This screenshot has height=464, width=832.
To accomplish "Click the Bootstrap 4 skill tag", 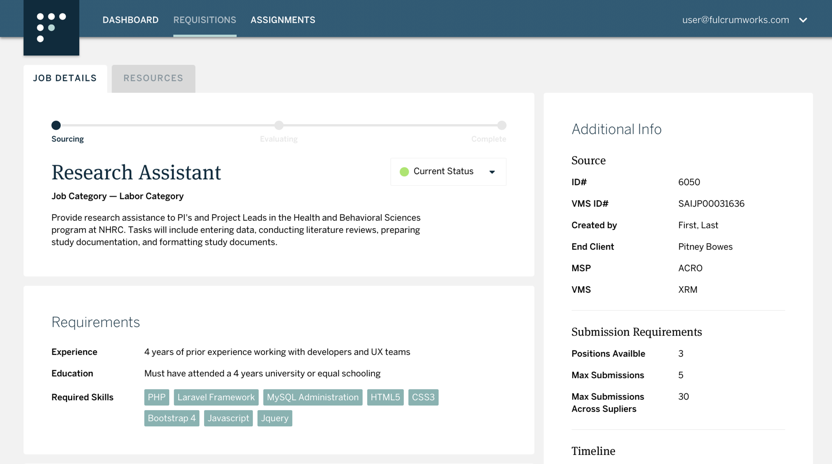I will click(171, 418).
